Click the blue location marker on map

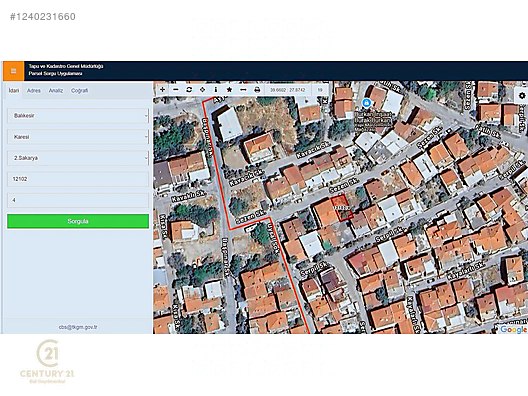pyautogui.click(x=366, y=102)
